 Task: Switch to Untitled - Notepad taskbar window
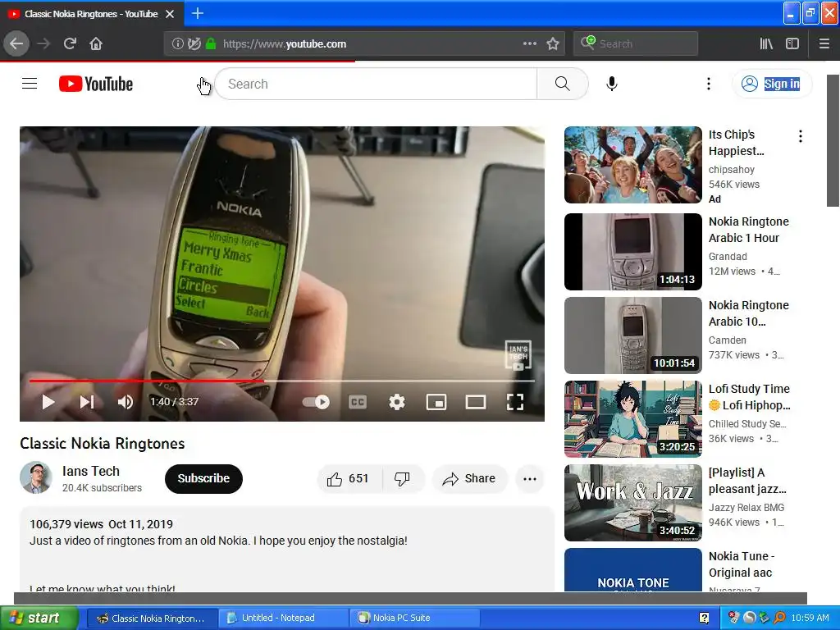[x=283, y=618]
